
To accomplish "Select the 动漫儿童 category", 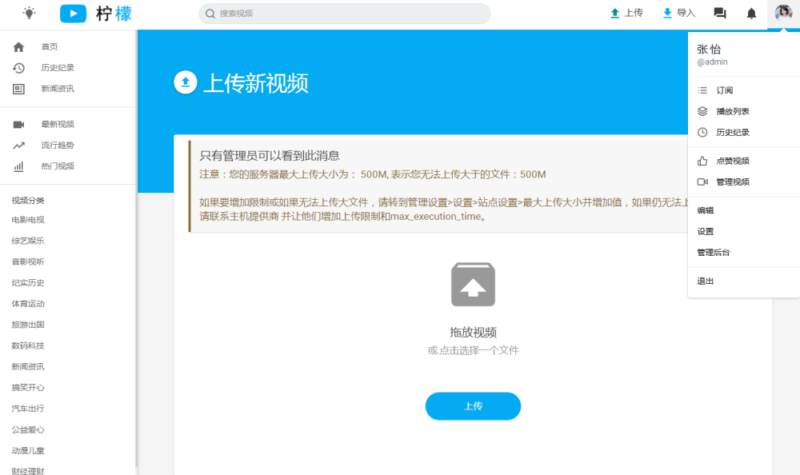I will pos(28,451).
